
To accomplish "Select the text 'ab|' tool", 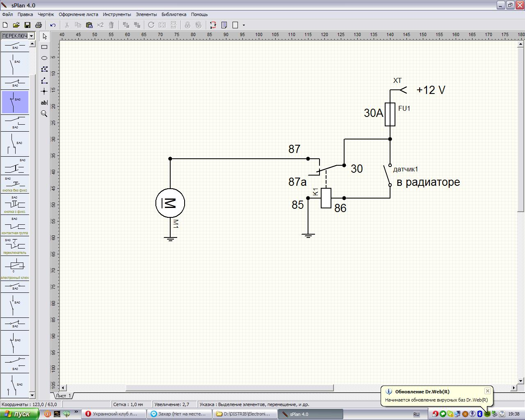I will coord(44,103).
